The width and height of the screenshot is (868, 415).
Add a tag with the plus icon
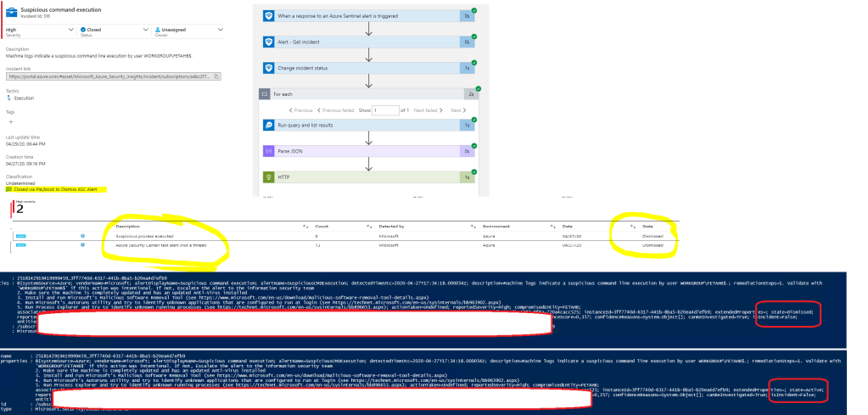click(x=10, y=122)
